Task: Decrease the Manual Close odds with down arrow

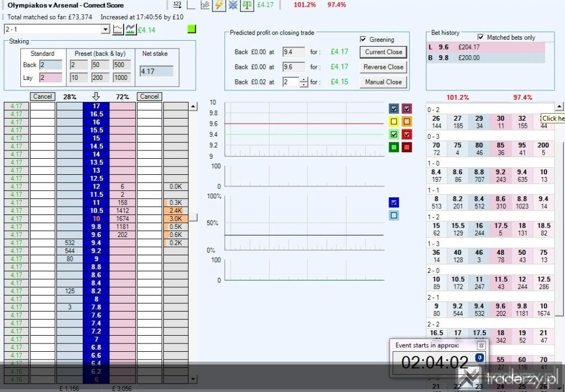Action: pyautogui.click(x=304, y=84)
